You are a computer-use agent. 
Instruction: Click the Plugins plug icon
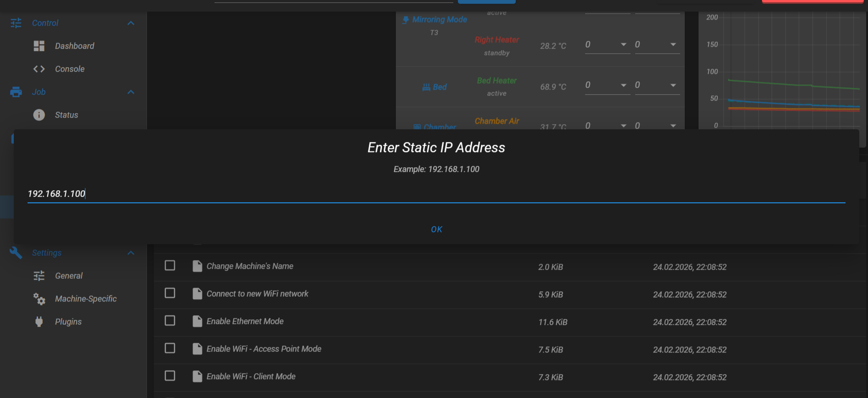click(39, 322)
